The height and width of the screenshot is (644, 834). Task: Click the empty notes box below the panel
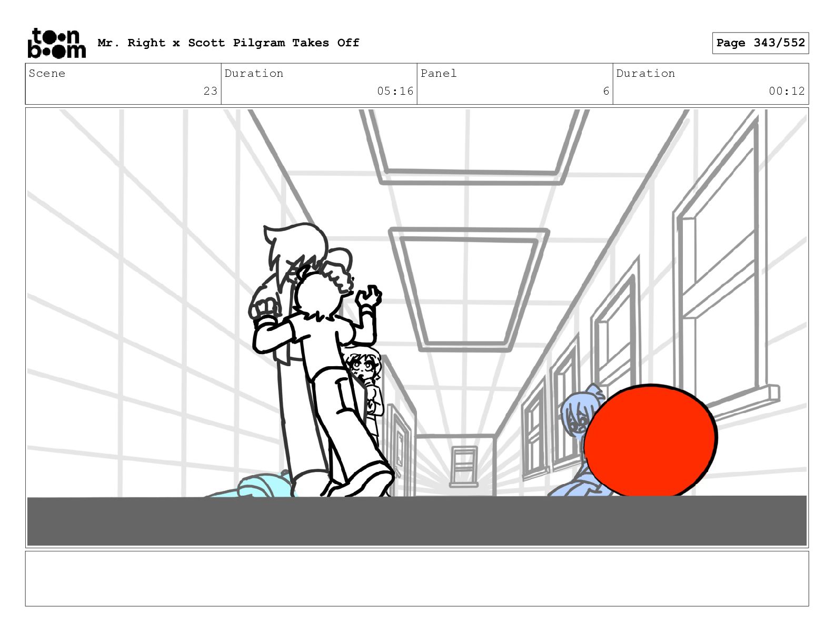coord(417,579)
